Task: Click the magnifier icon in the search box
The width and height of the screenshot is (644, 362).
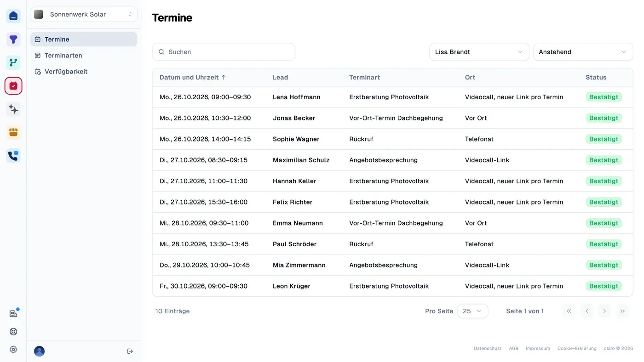Action: 161,52
